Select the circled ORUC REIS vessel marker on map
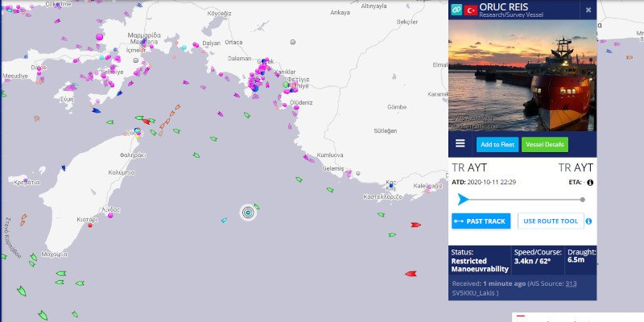Viewport: 644px width, 322px height. (248, 212)
